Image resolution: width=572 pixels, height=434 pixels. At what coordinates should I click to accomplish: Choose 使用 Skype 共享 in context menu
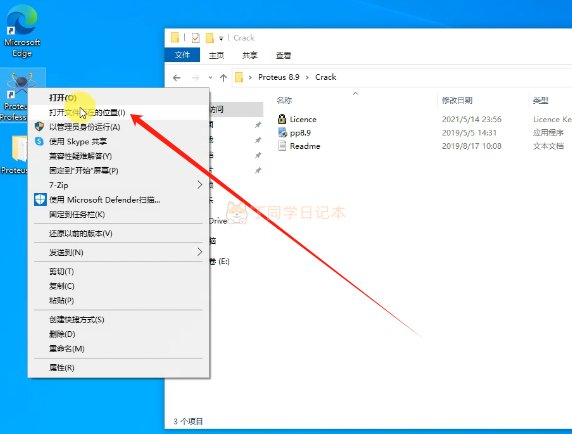[x=119, y=142]
